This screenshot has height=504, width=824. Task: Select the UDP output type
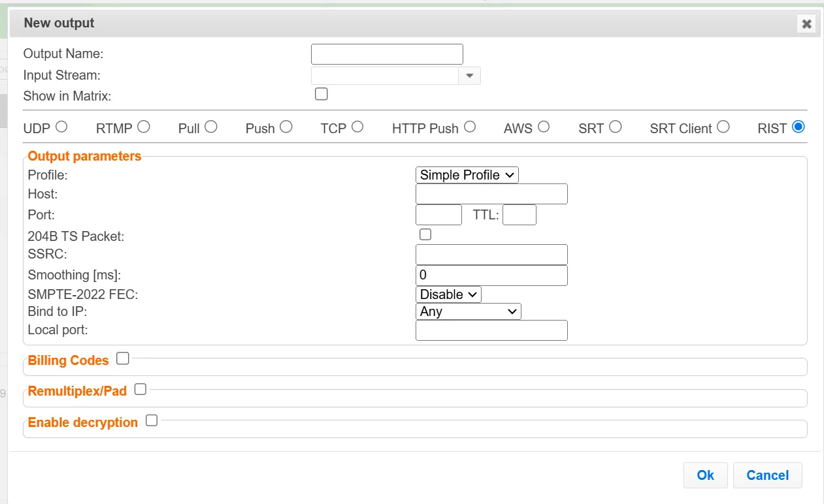pos(61,127)
